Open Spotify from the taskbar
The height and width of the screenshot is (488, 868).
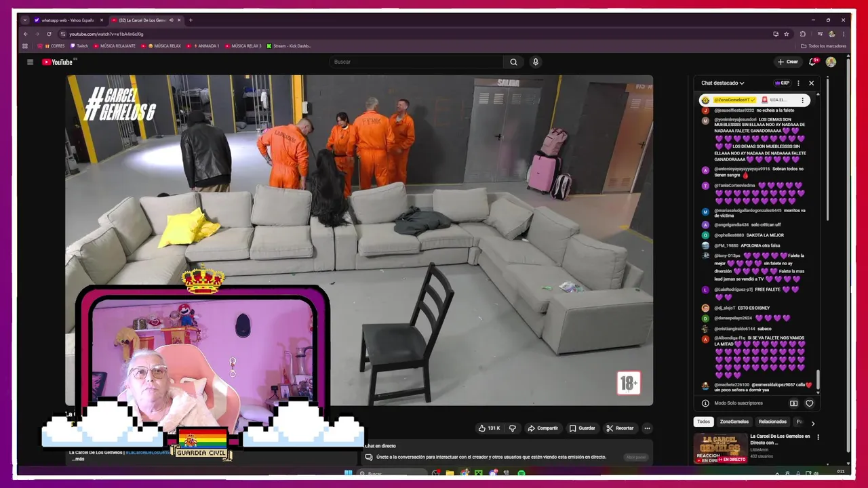pos(521,473)
